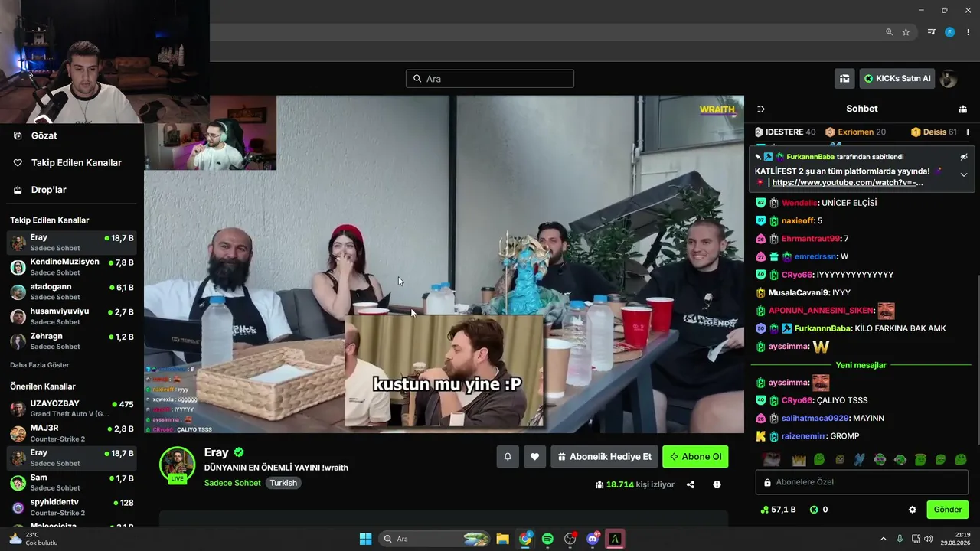
Task: Open the chat community members icon
Action: [963, 109]
